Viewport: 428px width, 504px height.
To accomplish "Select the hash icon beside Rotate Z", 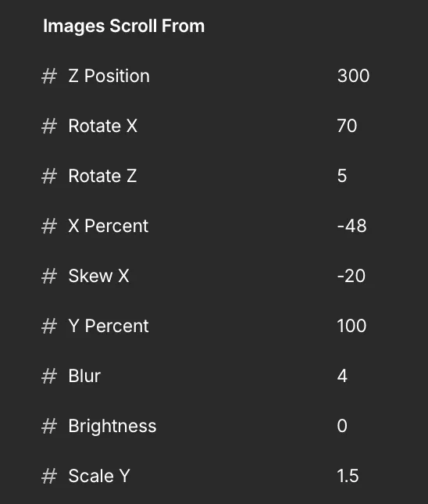I will [x=49, y=176].
